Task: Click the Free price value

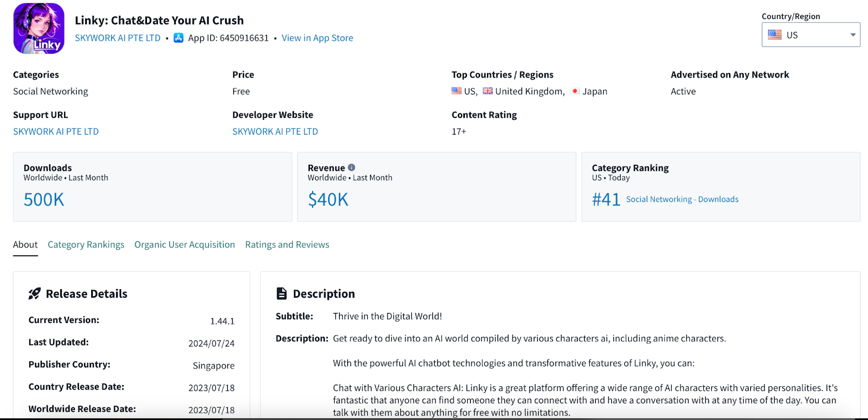Action: (241, 91)
